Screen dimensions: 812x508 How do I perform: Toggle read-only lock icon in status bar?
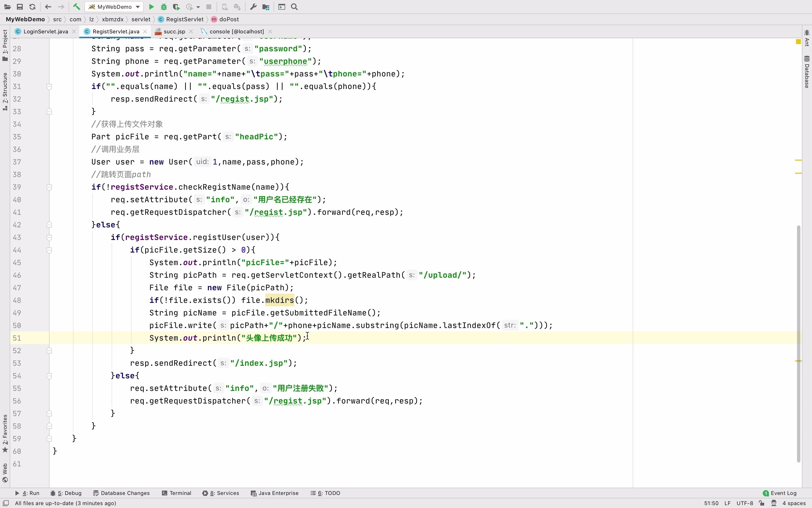(x=762, y=503)
